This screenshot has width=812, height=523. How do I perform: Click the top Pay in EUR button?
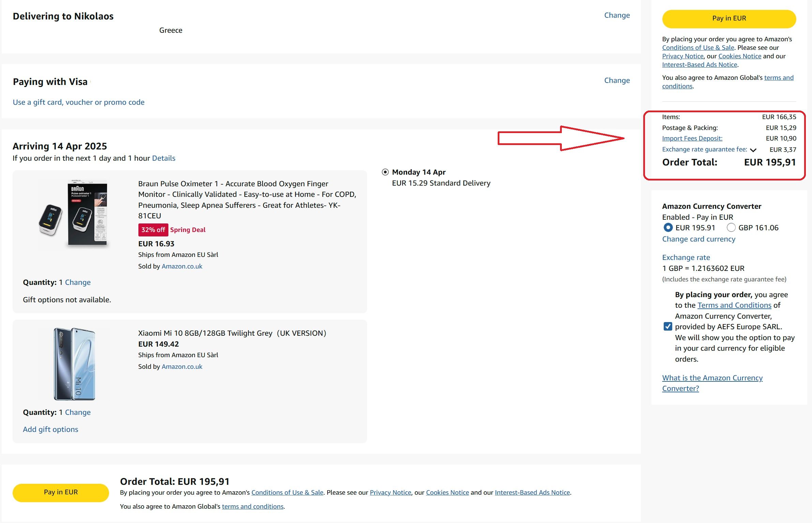tap(729, 18)
